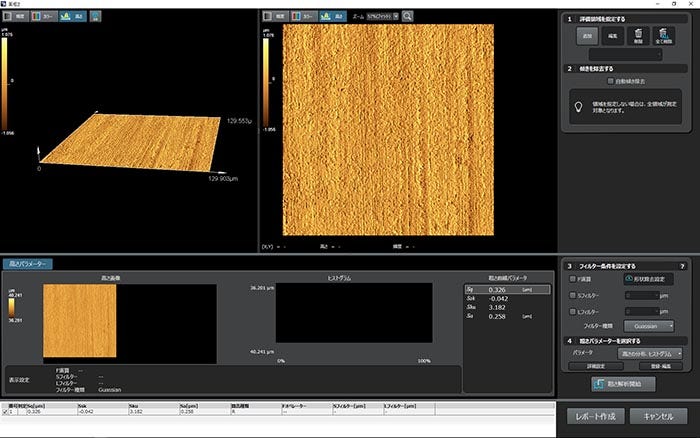Open the zoom level dropdown
Screen dimensions: 700x438
pyautogui.click(x=383, y=17)
